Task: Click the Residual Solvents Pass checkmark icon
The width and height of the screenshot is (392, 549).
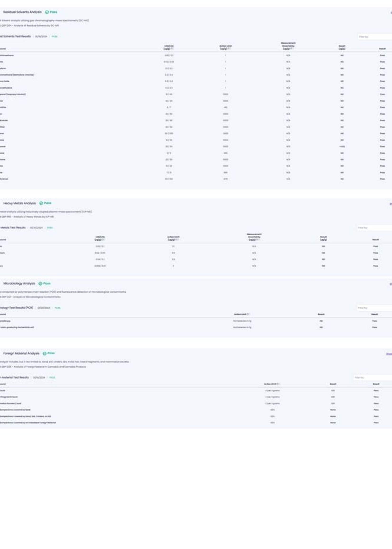Action: [x=47, y=12]
